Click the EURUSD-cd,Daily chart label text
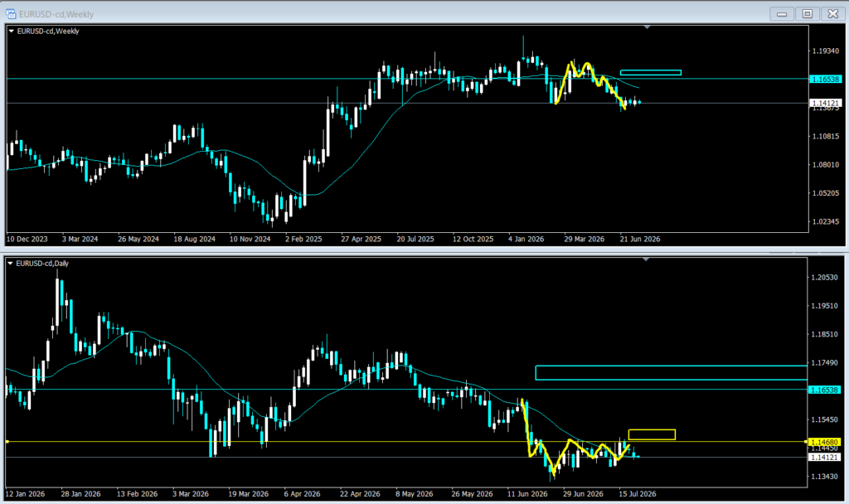 click(42, 264)
